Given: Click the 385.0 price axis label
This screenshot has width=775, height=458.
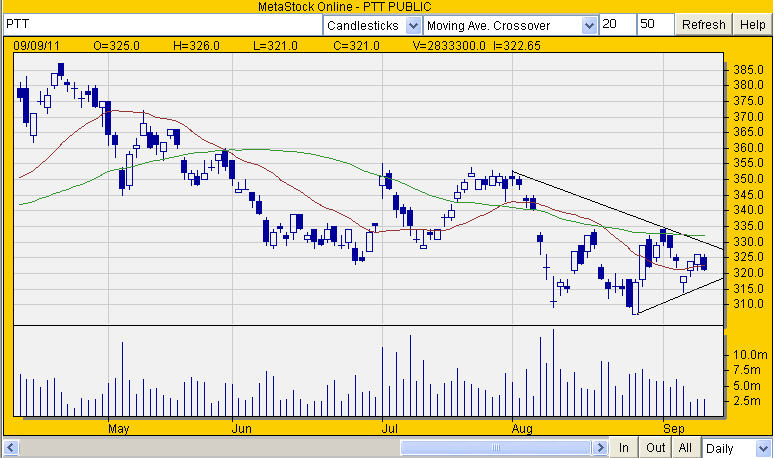Looking at the screenshot, I should pos(748,70).
